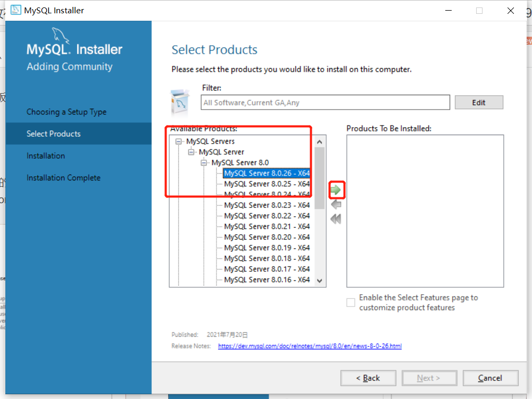
Task: Open the Installation step
Action: coord(46,156)
